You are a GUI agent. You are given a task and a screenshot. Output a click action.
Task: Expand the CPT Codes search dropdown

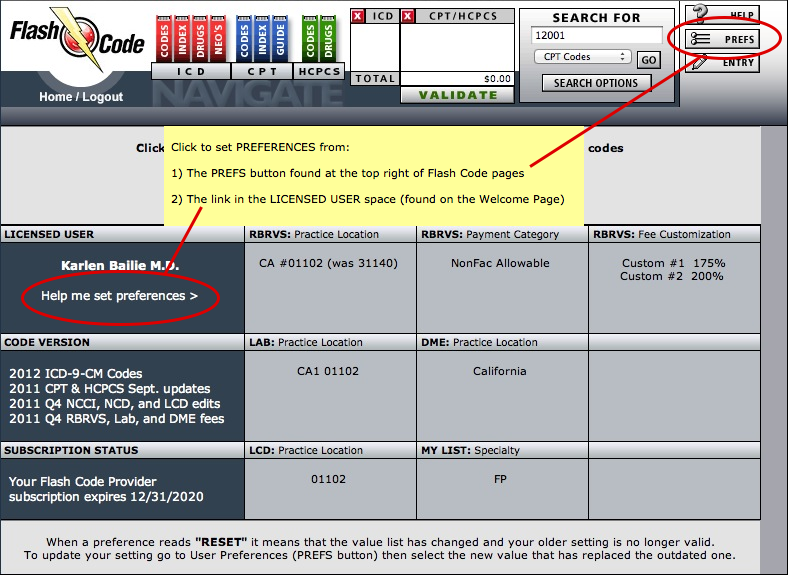click(x=582, y=56)
